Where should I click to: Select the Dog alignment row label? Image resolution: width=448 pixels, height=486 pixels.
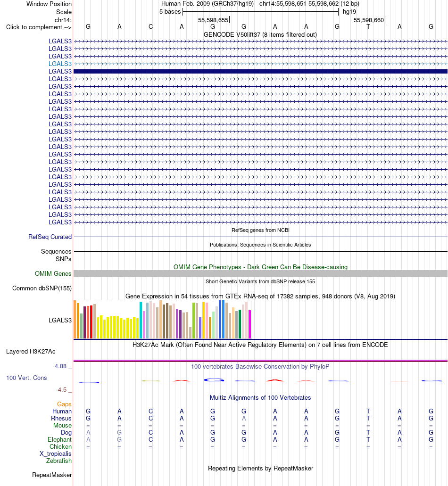coord(66,433)
